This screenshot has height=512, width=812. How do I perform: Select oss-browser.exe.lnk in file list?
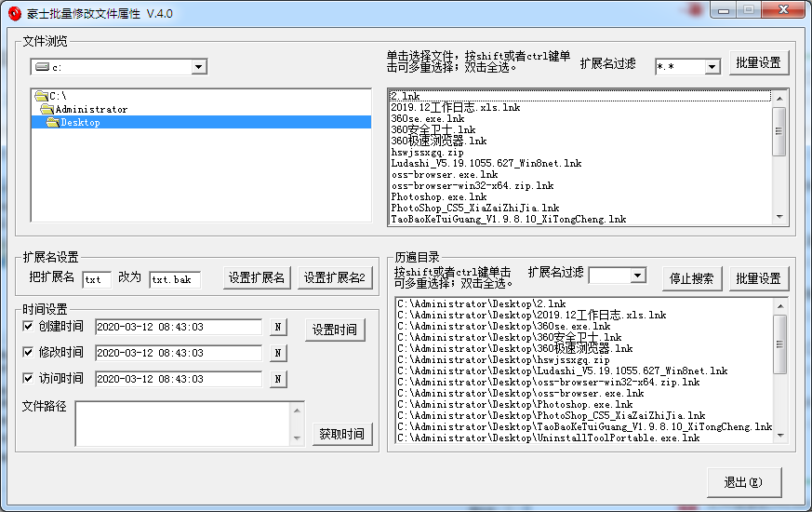(x=580, y=175)
